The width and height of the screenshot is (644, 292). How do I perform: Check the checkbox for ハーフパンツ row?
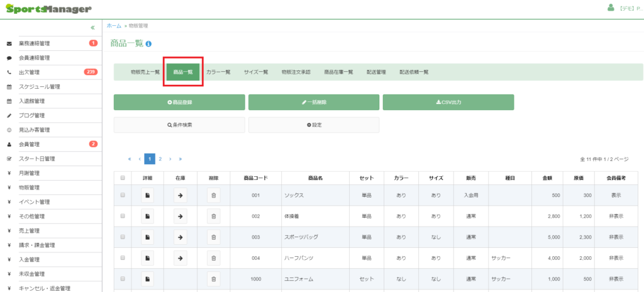click(x=123, y=258)
